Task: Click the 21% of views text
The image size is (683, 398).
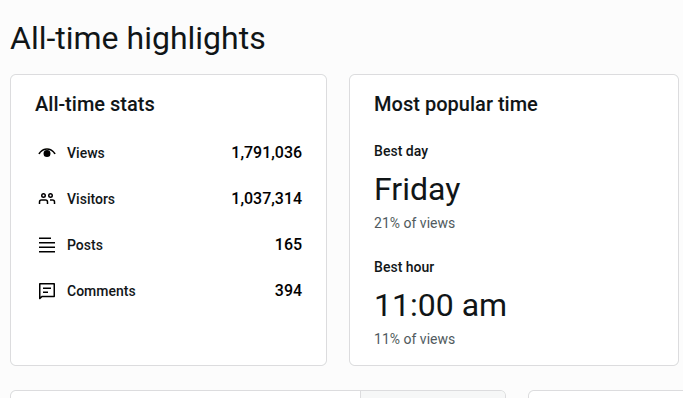Action: 415,223
